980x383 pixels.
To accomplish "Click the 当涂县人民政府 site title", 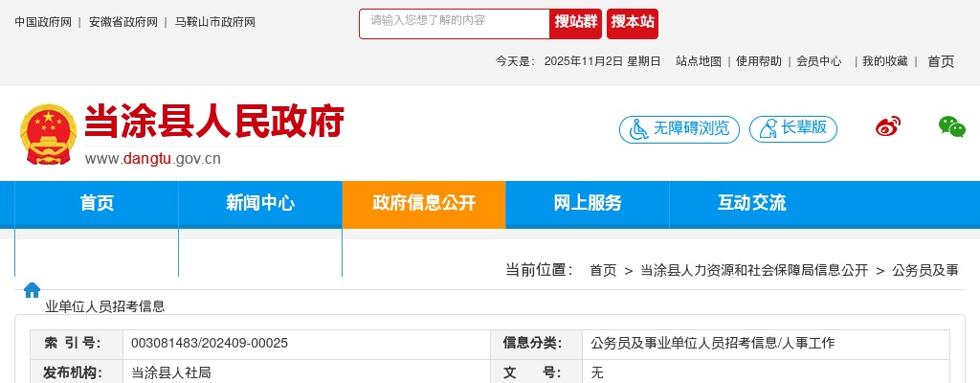I will pyautogui.click(x=214, y=122).
